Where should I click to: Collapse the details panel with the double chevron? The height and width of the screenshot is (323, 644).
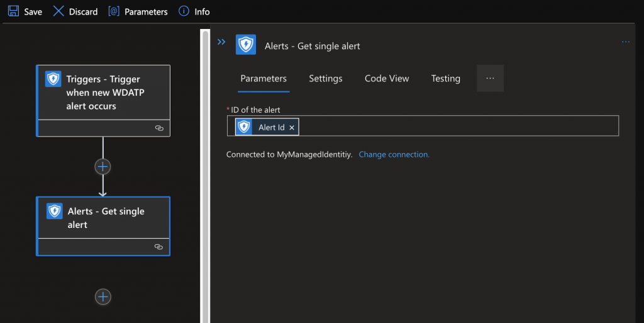pos(221,42)
